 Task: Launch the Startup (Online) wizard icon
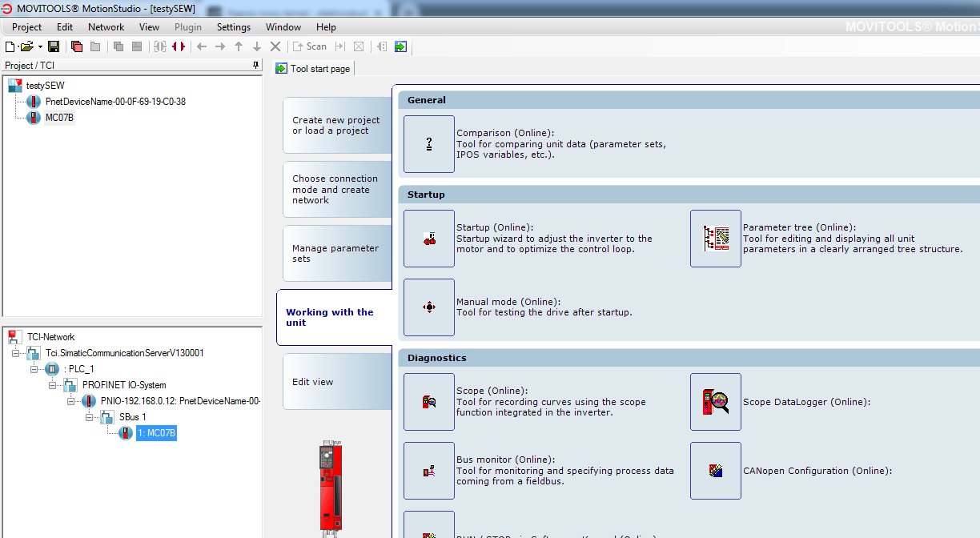[x=429, y=239]
